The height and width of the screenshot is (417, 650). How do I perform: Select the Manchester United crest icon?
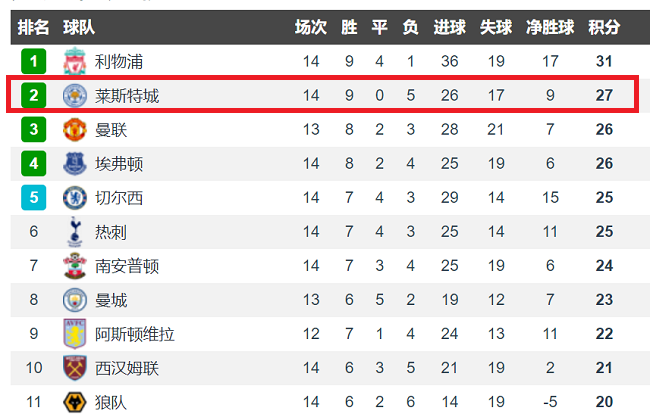[x=73, y=130]
